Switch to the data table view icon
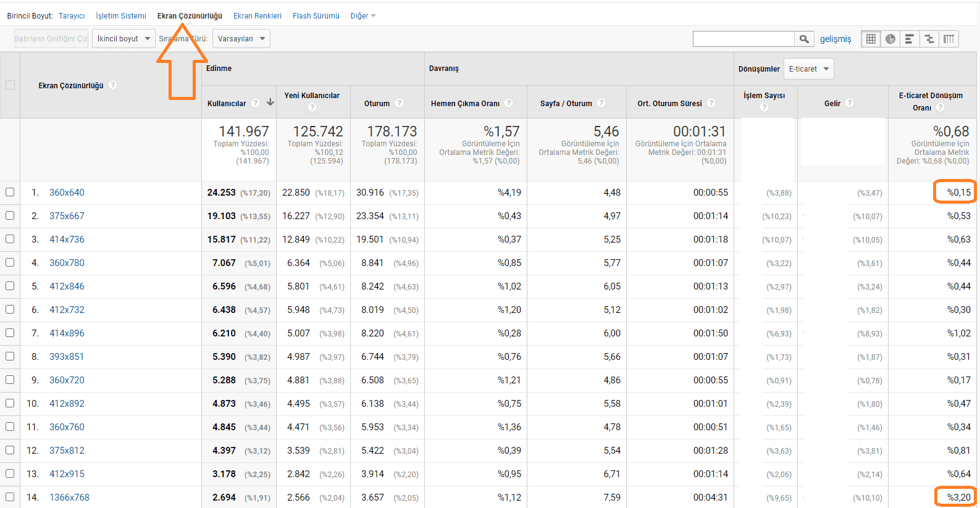The width and height of the screenshot is (980, 508). pos(871,39)
